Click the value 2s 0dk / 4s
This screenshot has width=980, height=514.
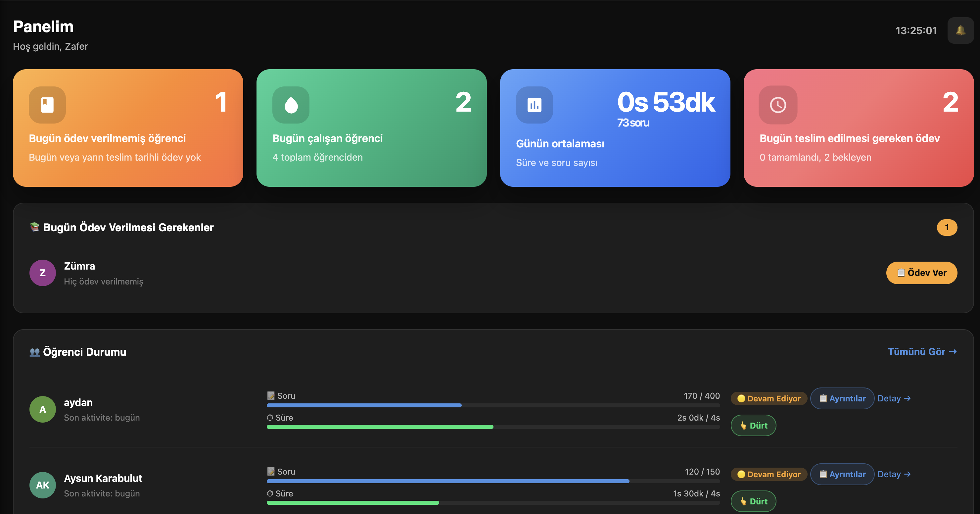(x=698, y=418)
